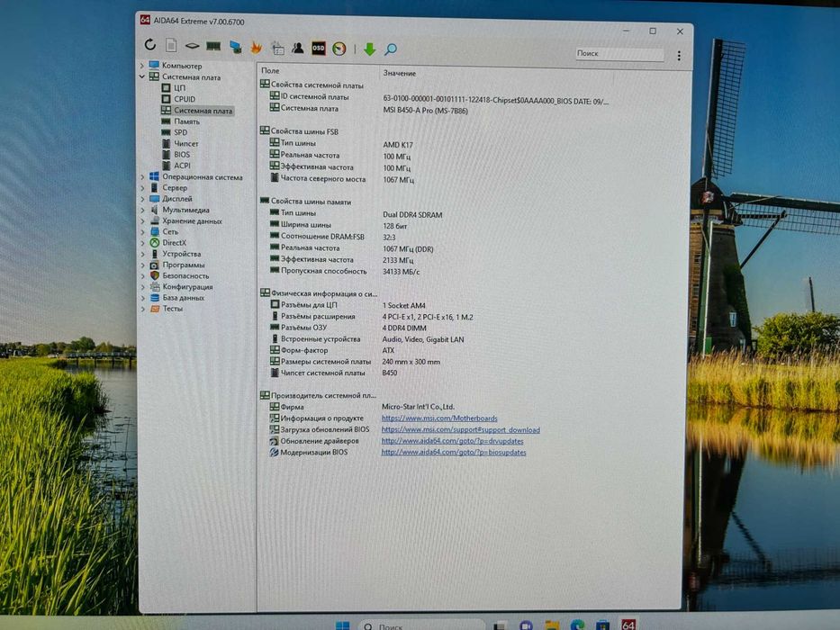Image resolution: width=840 pixels, height=630 pixels.
Task: Select the Dual DDR4 SDRAM value
Action: (412, 215)
